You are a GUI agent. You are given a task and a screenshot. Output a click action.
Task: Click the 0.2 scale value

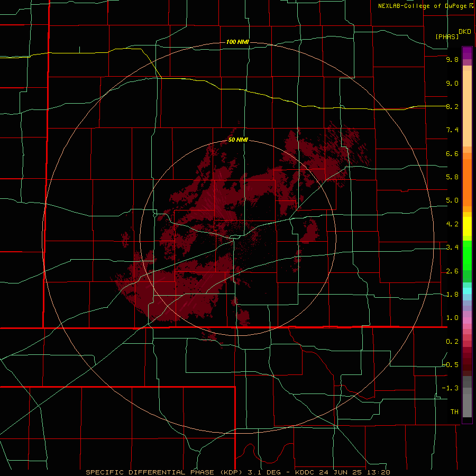452,342
